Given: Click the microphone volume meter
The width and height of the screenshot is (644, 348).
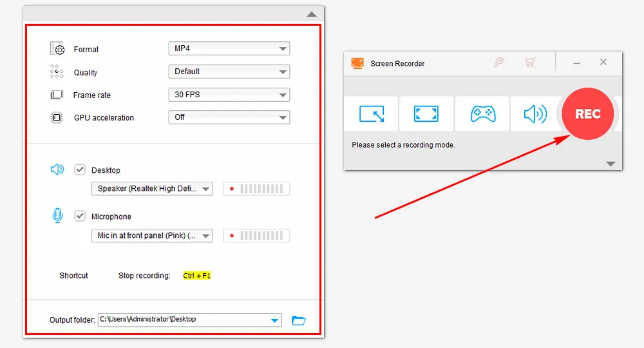Looking at the screenshot, I should (x=256, y=235).
